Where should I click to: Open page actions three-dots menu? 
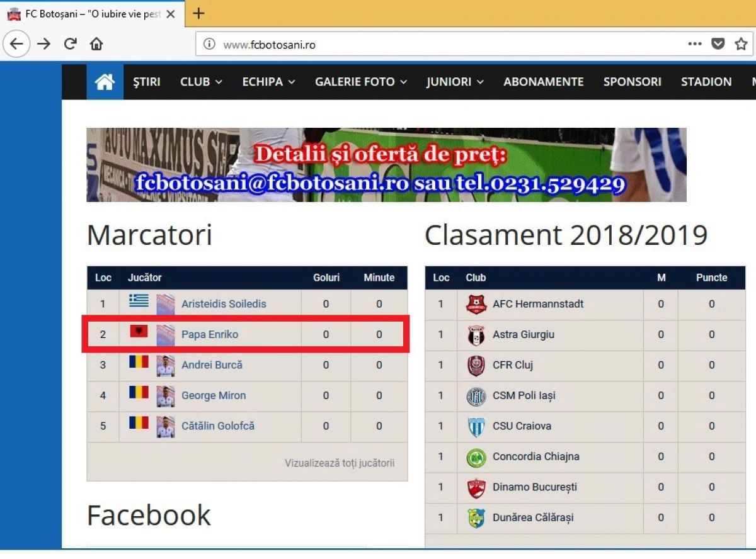pos(694,44)
